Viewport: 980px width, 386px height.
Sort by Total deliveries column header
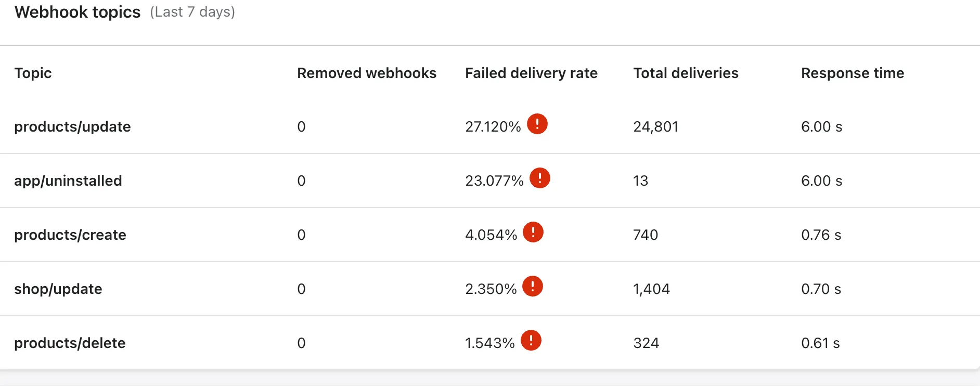pyautogui.click(x=686, y=73)
